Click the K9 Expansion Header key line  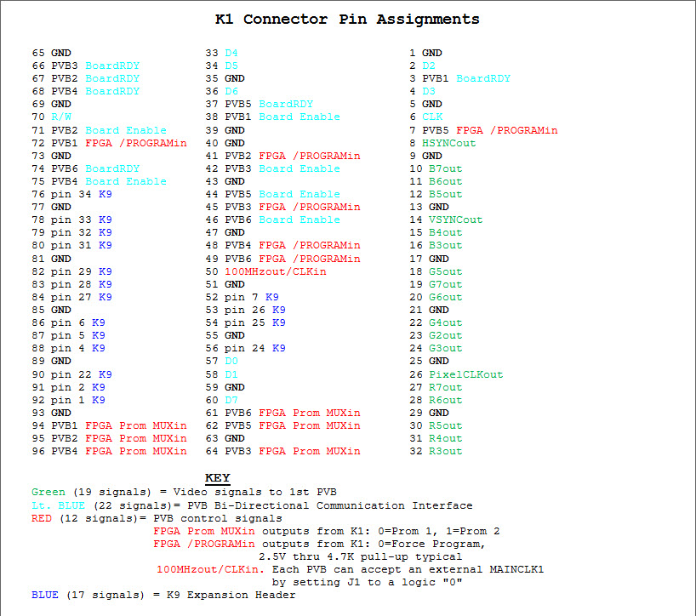point(163,595)
